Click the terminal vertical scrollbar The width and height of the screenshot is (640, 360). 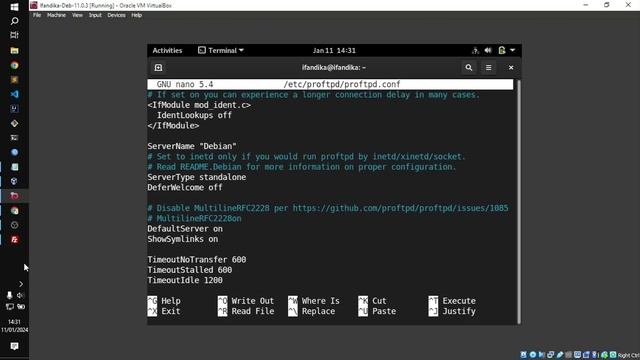(x=519, y=202)
